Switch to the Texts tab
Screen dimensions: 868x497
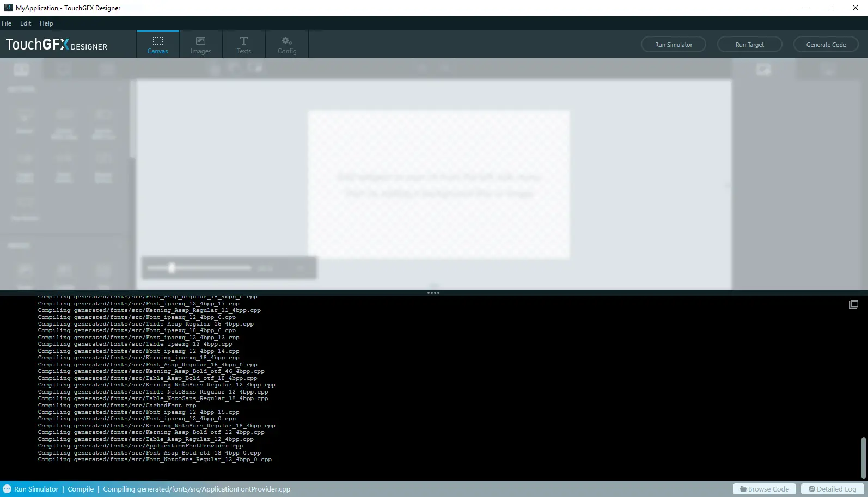244,45
